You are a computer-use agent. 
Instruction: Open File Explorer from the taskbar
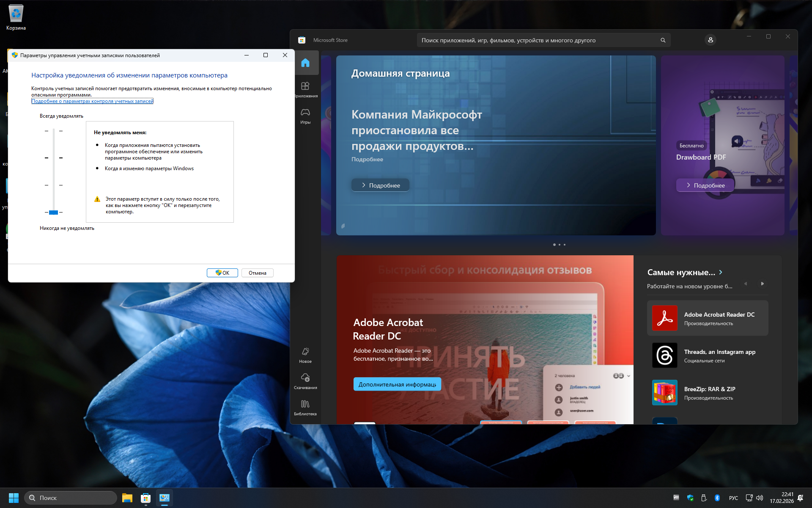point(127,498)
